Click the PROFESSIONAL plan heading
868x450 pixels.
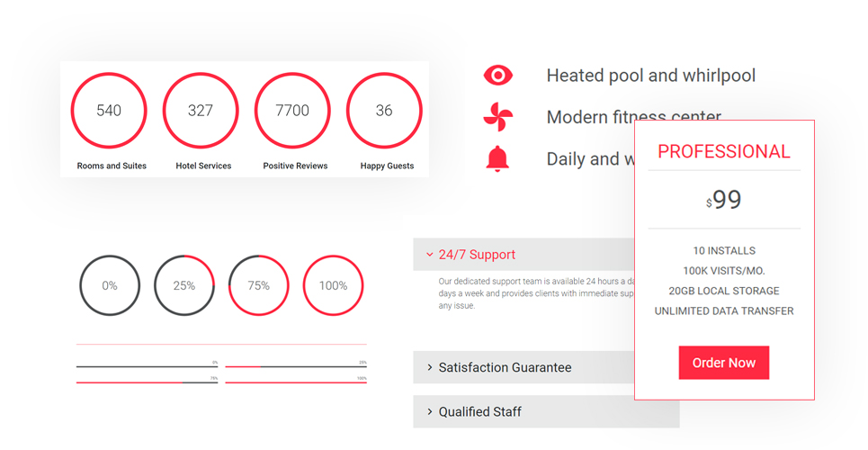click(723, 151)
